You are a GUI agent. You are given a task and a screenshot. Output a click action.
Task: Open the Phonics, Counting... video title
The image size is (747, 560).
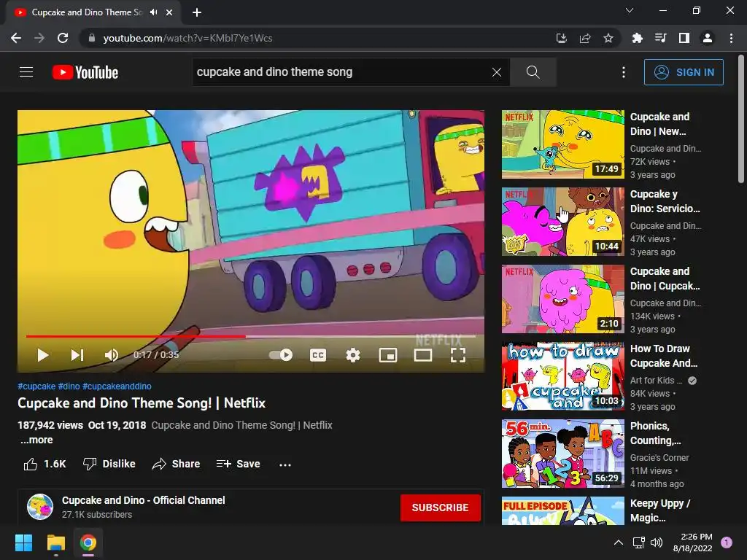click(x=656, y=433)
